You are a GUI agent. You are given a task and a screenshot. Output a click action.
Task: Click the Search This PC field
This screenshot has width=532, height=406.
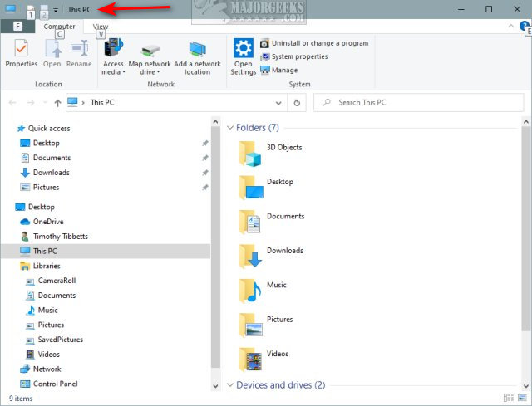(x=419, y=103)
